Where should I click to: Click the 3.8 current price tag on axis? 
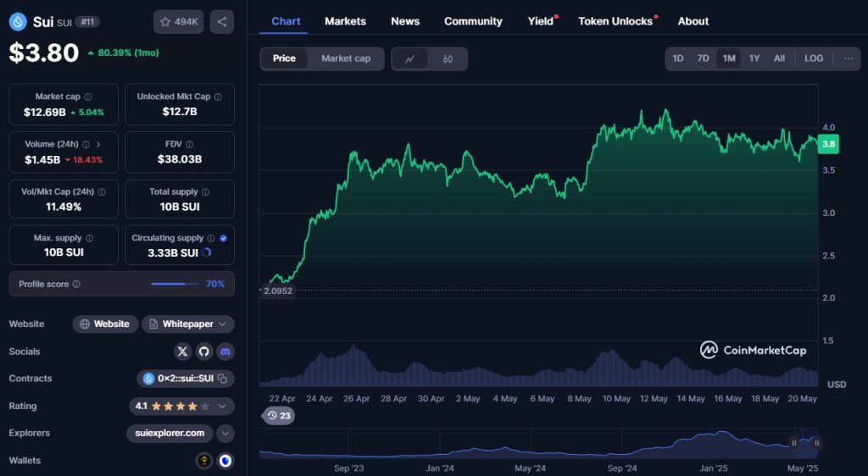(x=829, y=144)
